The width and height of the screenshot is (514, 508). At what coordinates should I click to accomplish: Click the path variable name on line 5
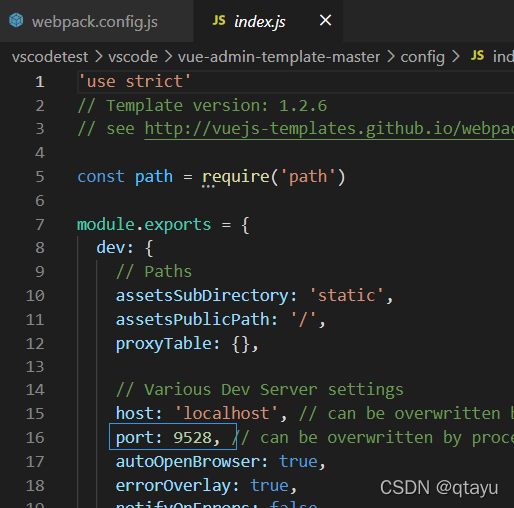(x=154, y=177)
